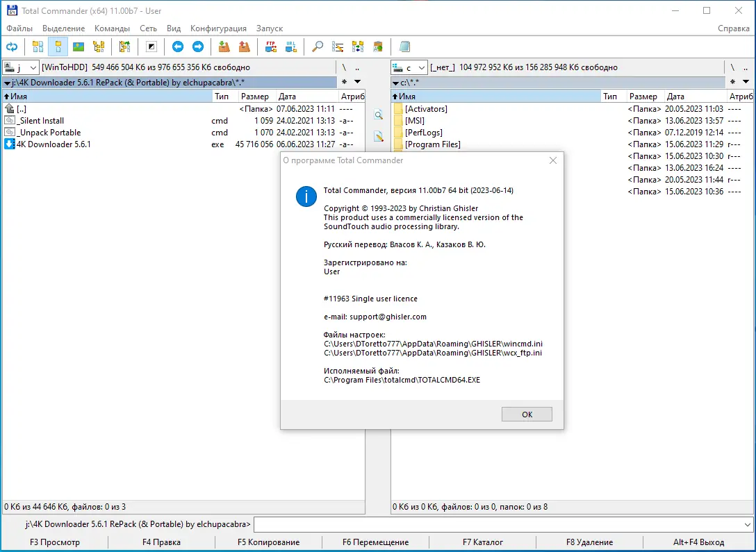Sort left panel by Размер column

[x=257, y=97]
